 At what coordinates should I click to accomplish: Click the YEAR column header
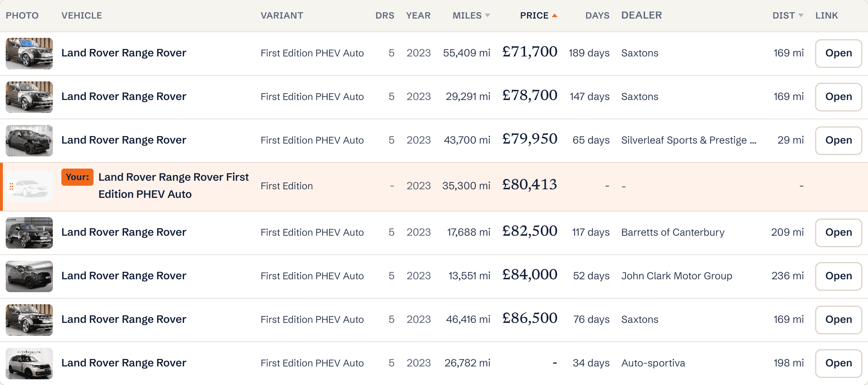coord(418,15)
